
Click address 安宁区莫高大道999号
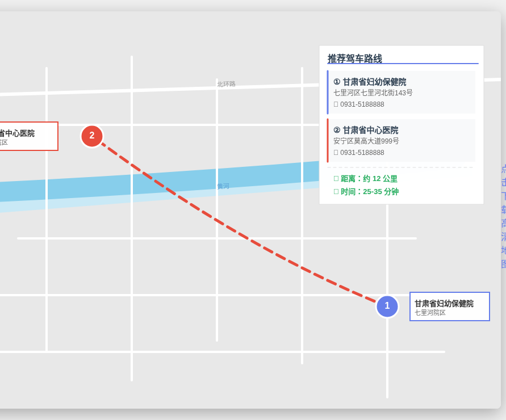[x=366, y=141]
